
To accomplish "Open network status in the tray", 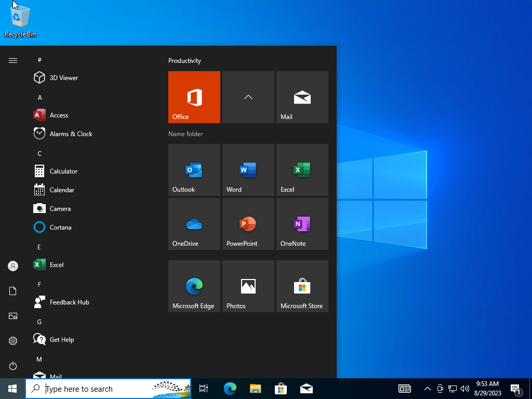I will [x=453, y=389].
